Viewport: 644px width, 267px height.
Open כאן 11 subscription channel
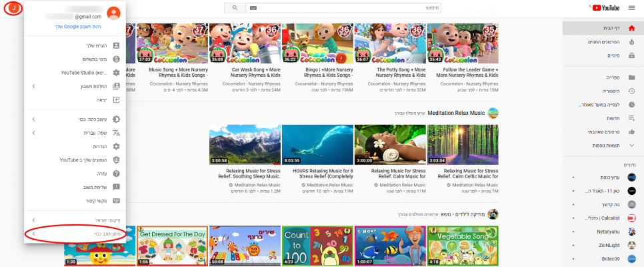click(603, 191)
